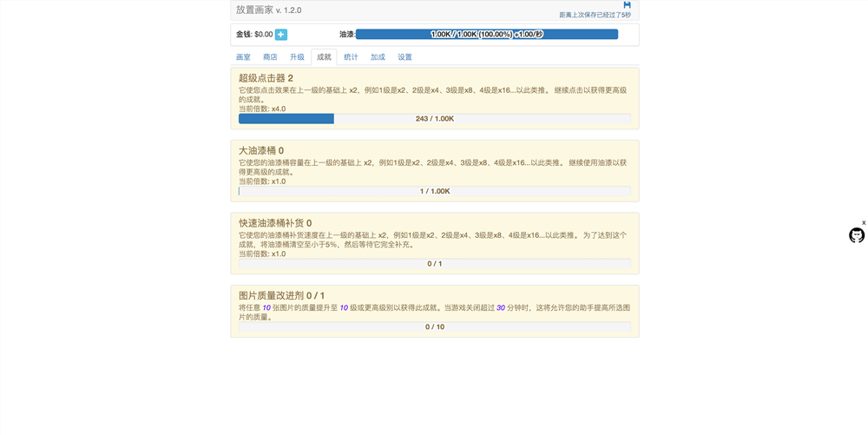Image resolution: width=868 pixels, height=435 pixels.
Task: Click the save floppy disk icon
Action: 627,5
